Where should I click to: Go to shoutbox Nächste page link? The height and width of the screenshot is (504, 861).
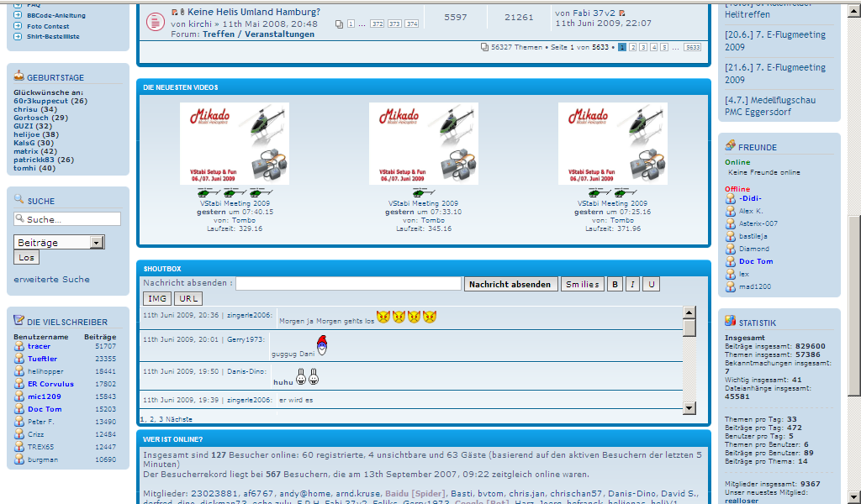click(x=179, y=419)
